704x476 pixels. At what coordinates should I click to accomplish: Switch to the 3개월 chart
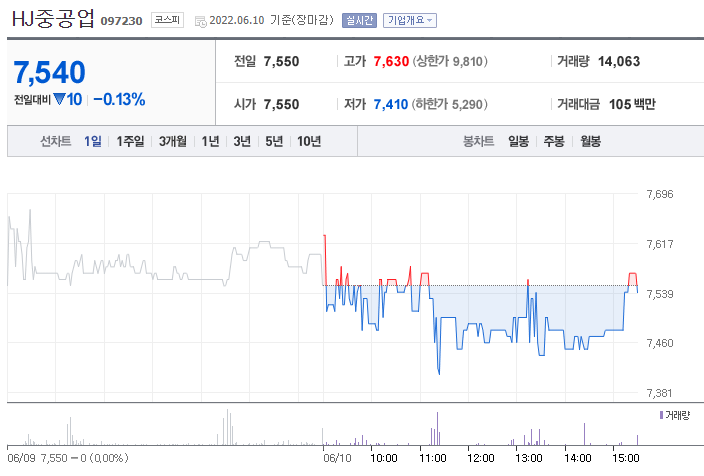(x=173, y=141)
